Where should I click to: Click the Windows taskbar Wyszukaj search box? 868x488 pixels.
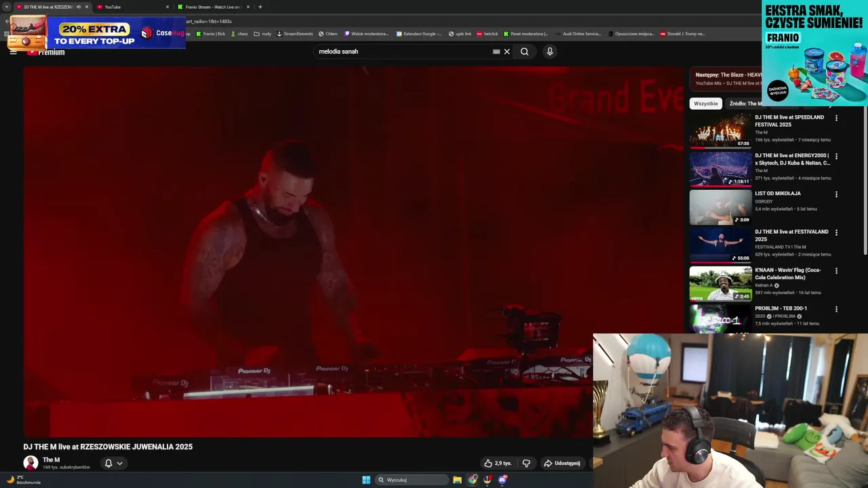pos(411,480)
